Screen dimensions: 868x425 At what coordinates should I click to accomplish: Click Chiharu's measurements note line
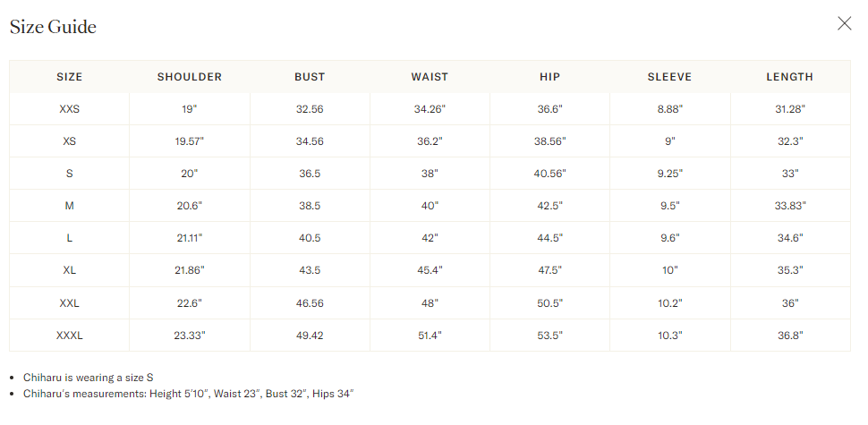click(188, 394)
